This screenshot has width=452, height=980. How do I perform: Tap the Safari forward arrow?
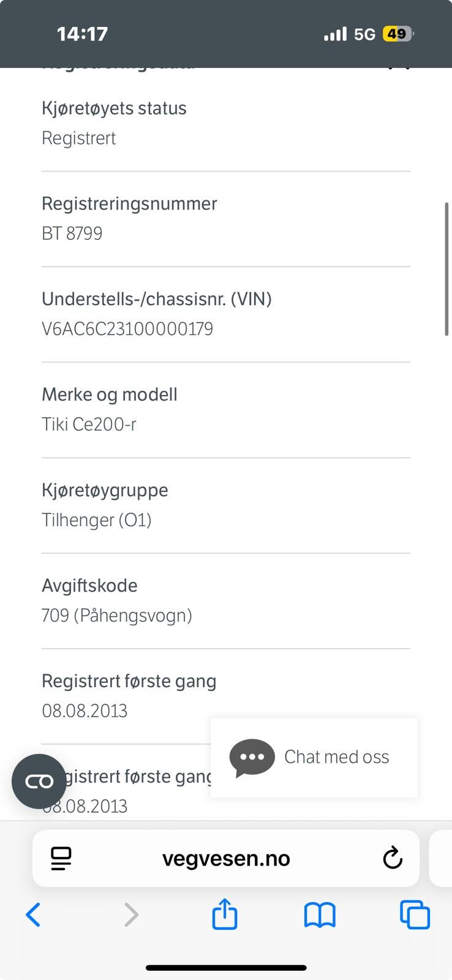point(131,914)
